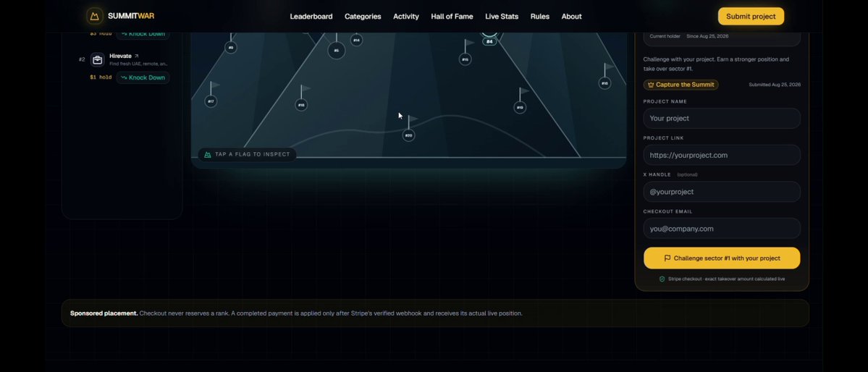
Task: Inspect flag #20 on the mountain
Action: click(408, 135)
